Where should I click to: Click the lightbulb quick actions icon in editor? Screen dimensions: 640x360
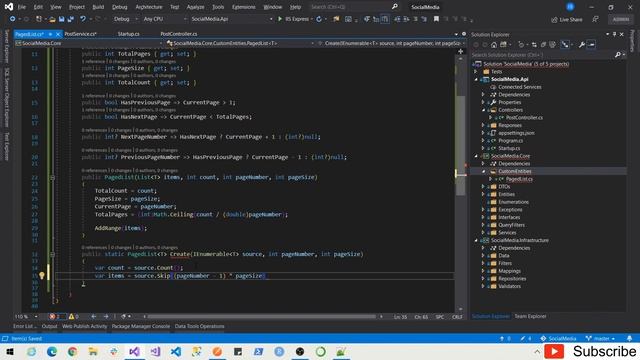pyautogui.click(x=42, y=276)
